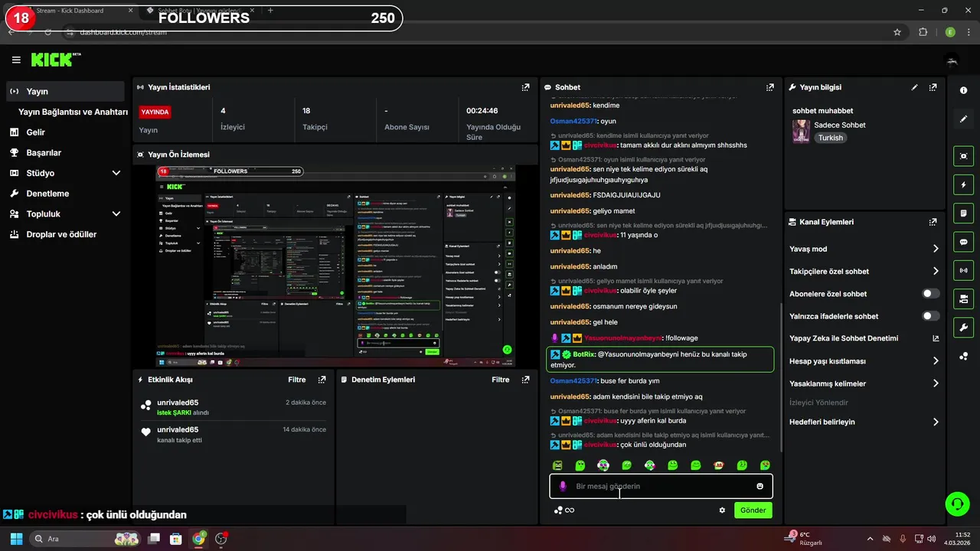The height and width of the screenshot is (551, 980).
Task: Pop out the Yayın İstatistikleri panel
Action: tap(525, 87)
